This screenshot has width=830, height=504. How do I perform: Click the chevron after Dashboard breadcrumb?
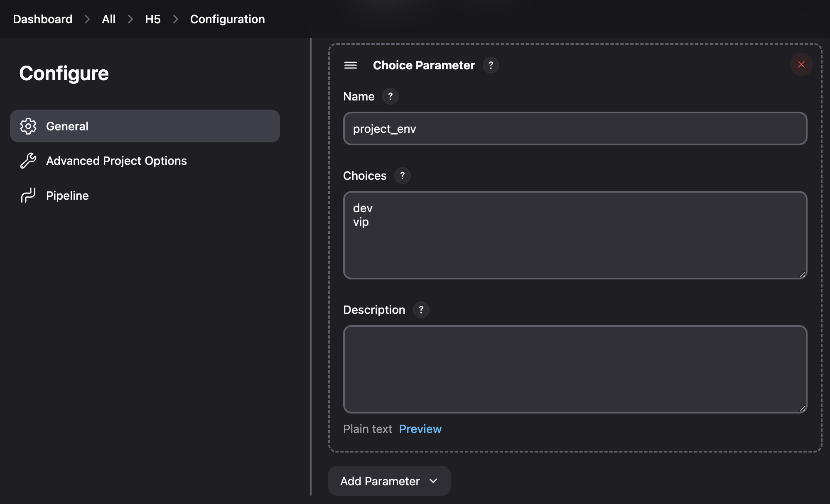[87, 19]
